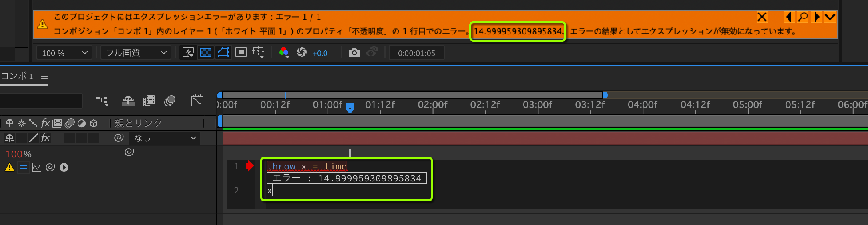This screenshot has height=225, width=868.
Task: Open the parent link なし dropdown
Action: pyautogui.click(x=165, y=138)
